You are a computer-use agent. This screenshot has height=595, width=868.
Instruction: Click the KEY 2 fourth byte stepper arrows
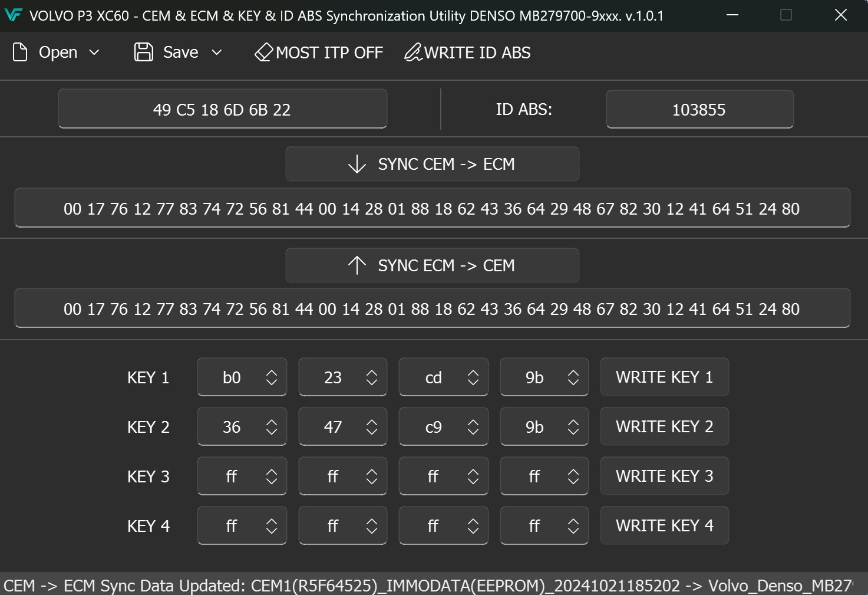(x=573, y=427)
